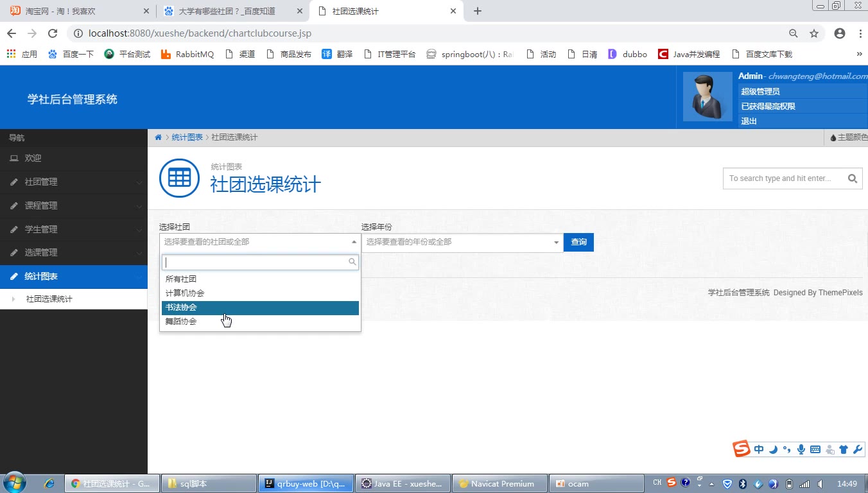Bookmark this page with star icon
Viewport: 868px width, 493px height.
click(814, 33)
